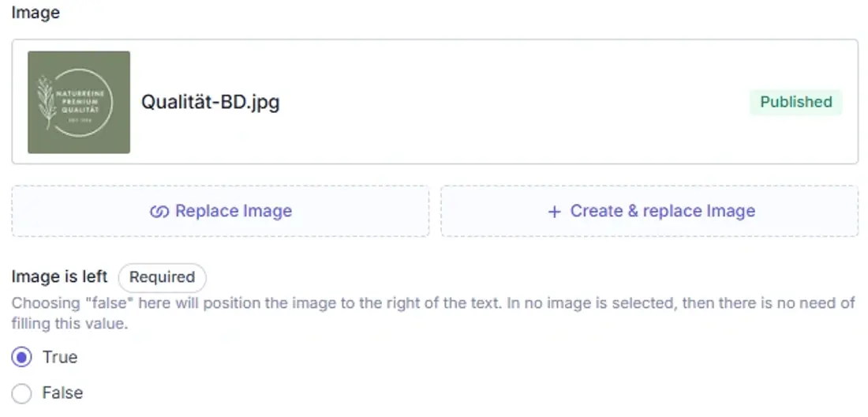Open the Qualität-BD.jpg file name
Screen dimensions: 868x417
pos(211,103)
